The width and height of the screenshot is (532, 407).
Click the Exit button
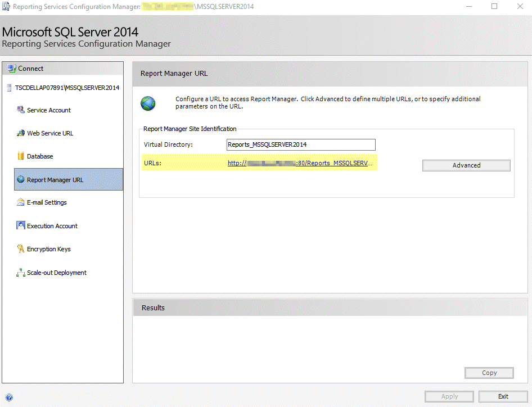(x=503, y=396)
